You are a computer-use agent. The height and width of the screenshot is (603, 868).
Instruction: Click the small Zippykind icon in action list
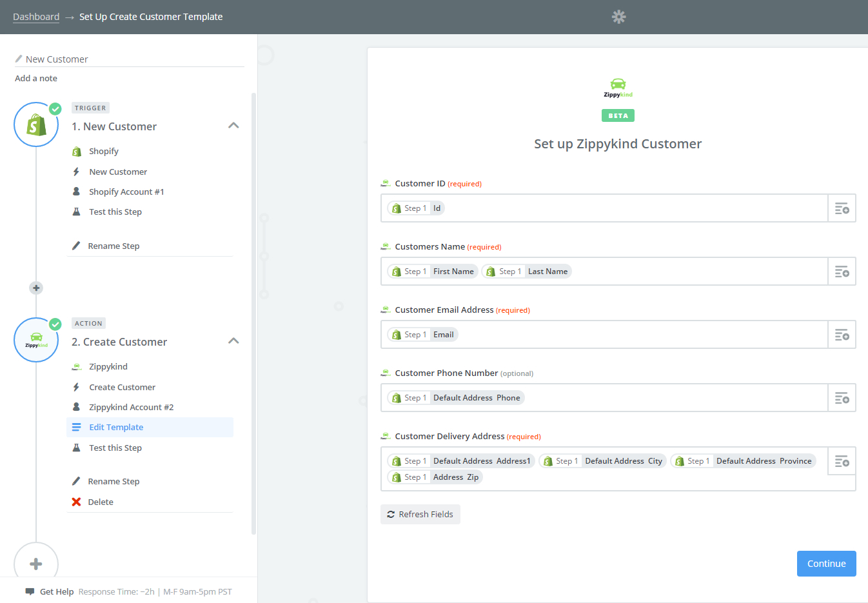click(76, 367)
